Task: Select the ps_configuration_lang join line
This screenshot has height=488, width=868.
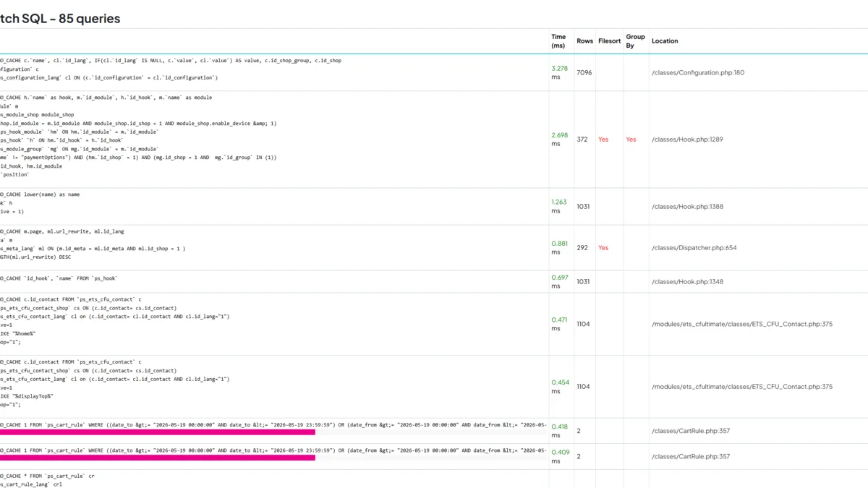Action: [109, 77]
